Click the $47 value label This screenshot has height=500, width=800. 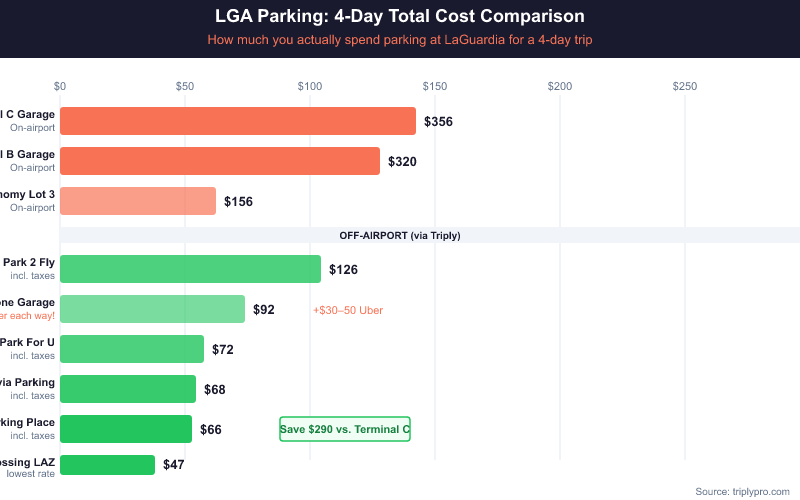174,465
